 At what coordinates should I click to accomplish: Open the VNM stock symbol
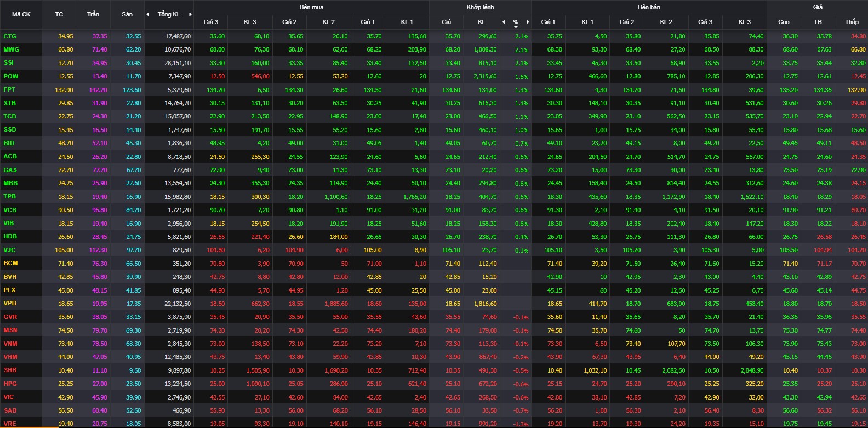pos(10,344)
